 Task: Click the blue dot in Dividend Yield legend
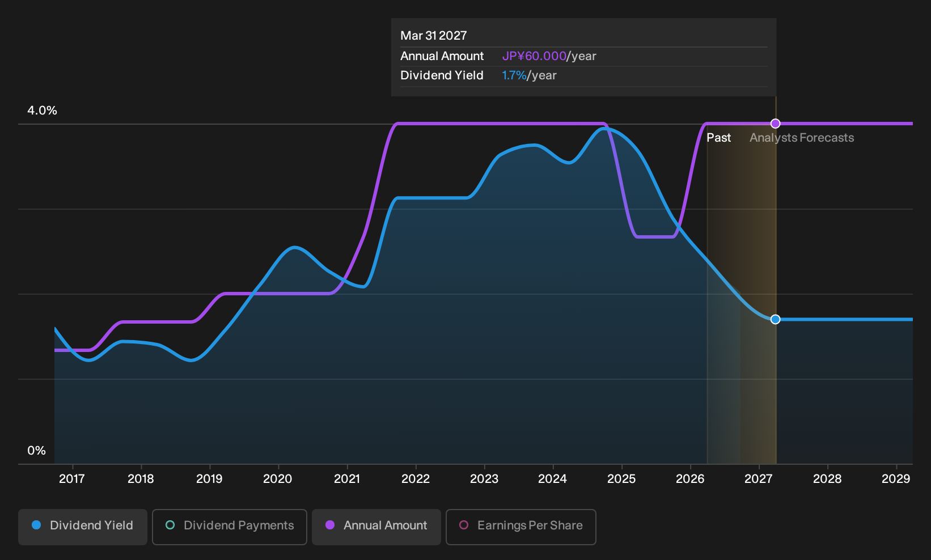(36, 525)
